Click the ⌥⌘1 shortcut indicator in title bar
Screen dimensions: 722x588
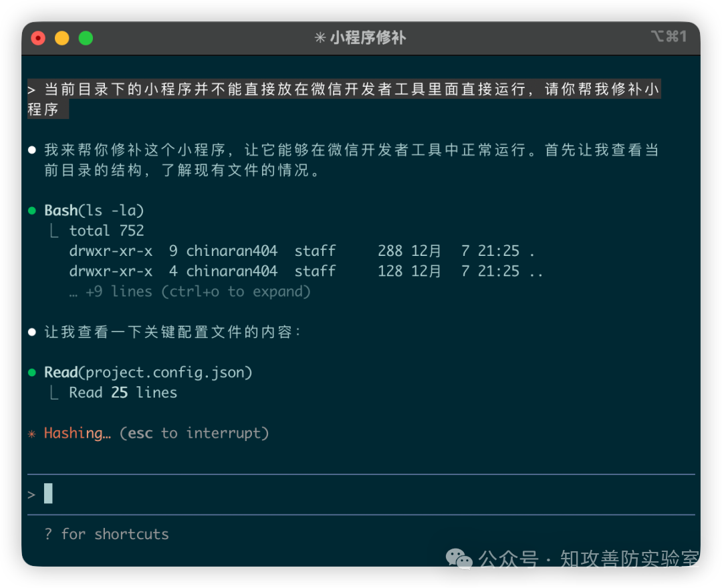click(x=668, y=37)
